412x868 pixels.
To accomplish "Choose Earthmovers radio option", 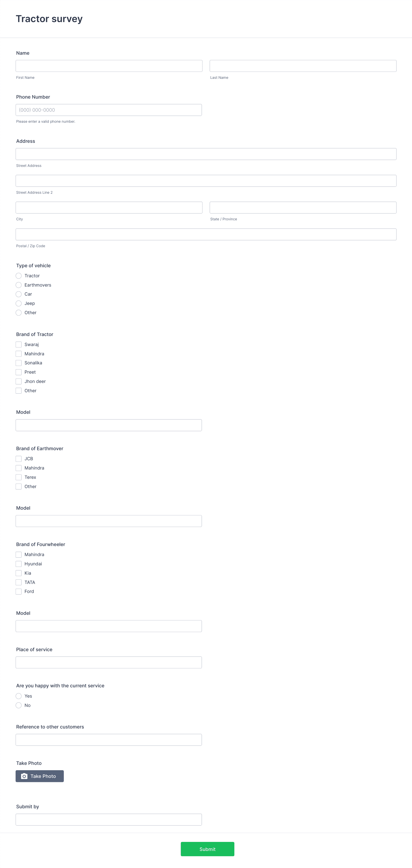I will click(19, 285).
